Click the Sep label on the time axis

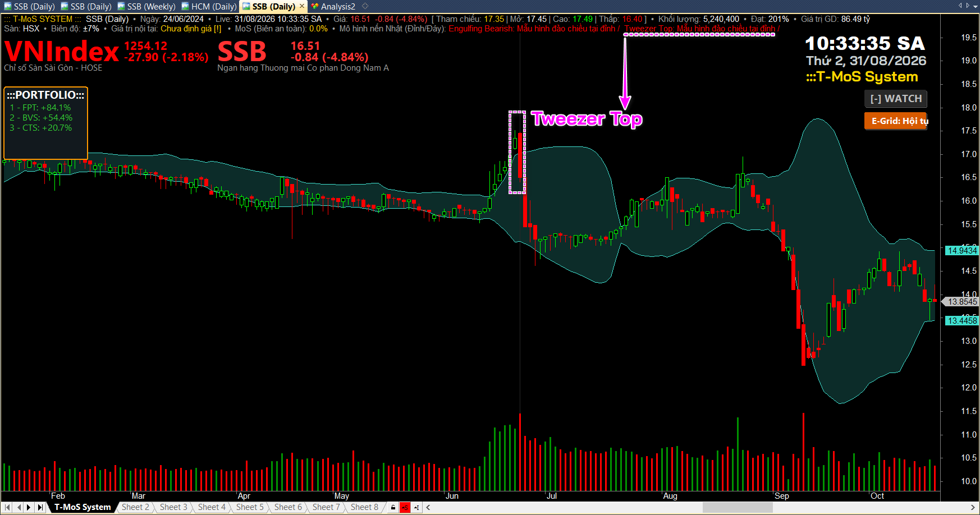point(782,496)
